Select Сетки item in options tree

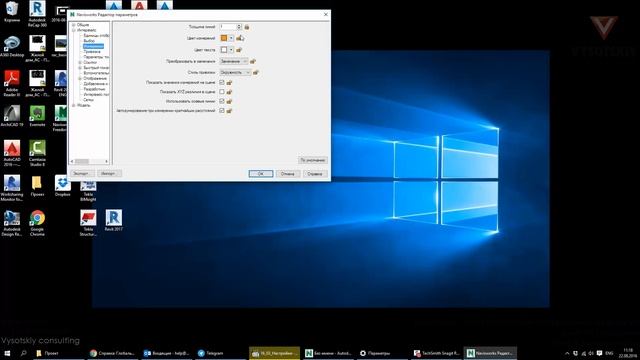tap(88, 100)
